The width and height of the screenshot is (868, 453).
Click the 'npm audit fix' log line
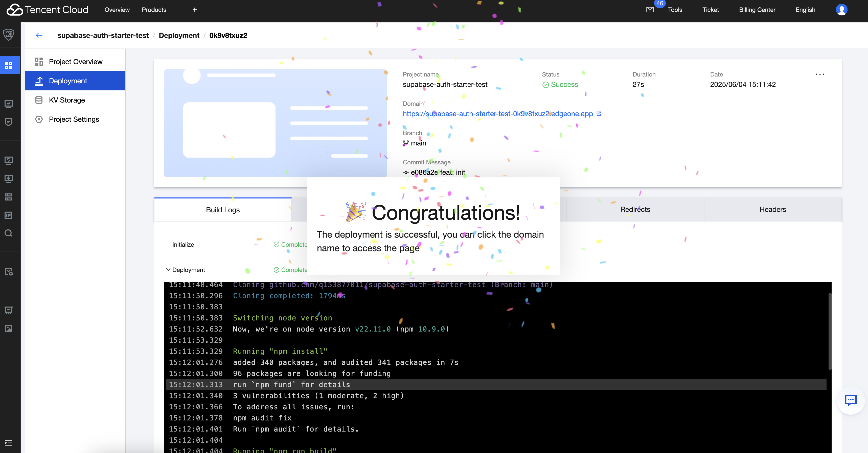tap(262, 418)
